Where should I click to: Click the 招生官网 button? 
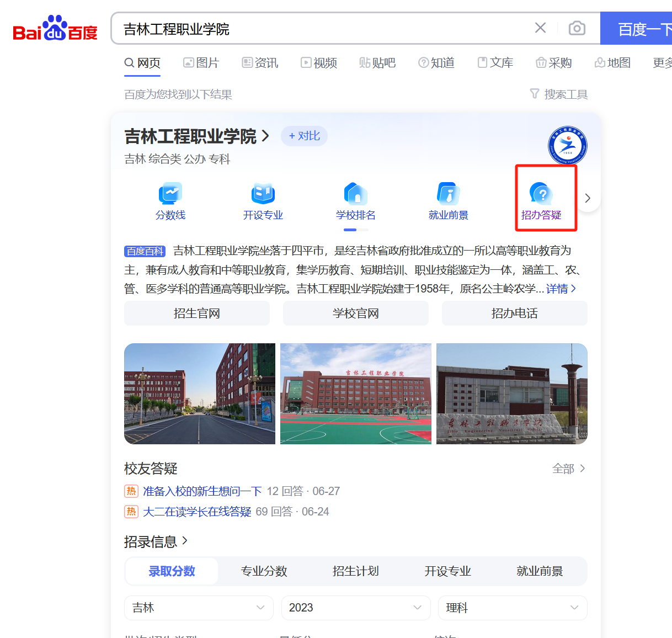tap(197, 313)
